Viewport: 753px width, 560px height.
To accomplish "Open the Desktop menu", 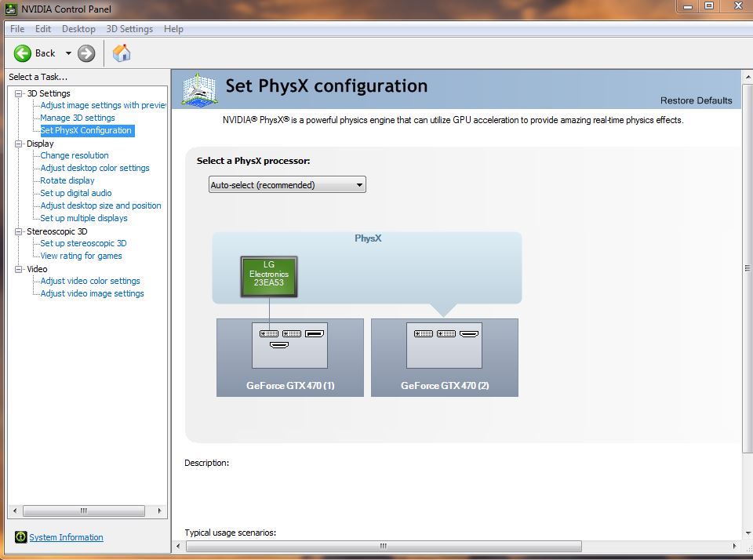I will point(78,29).
